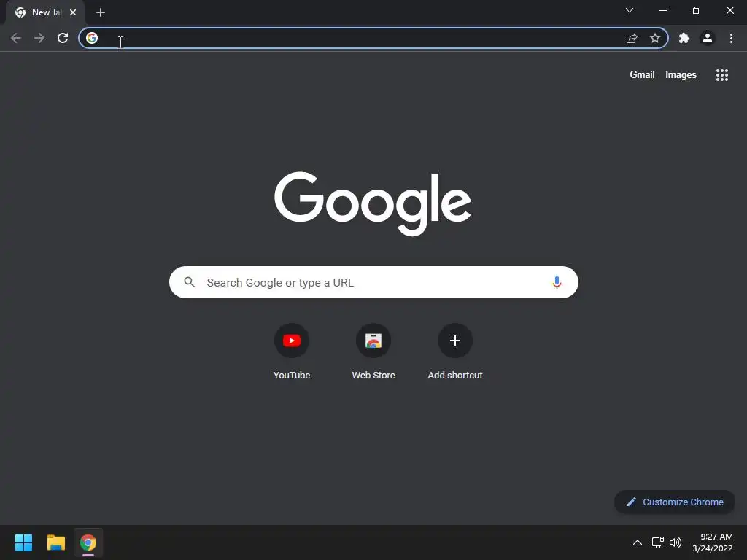Open the Windows Start menu
The height and width of the screenshot is (560, 747).
[23, 542]
